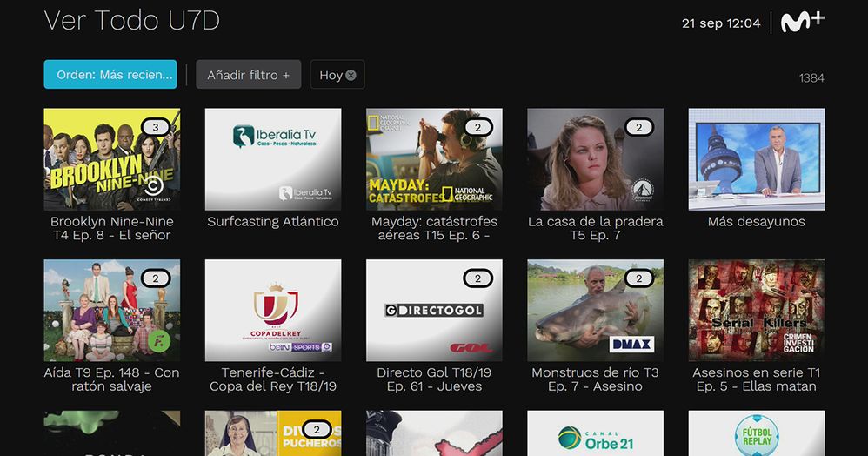Click the 'Ver Todo U7D' page heading
868x456 pixels.
coord(131,21)
